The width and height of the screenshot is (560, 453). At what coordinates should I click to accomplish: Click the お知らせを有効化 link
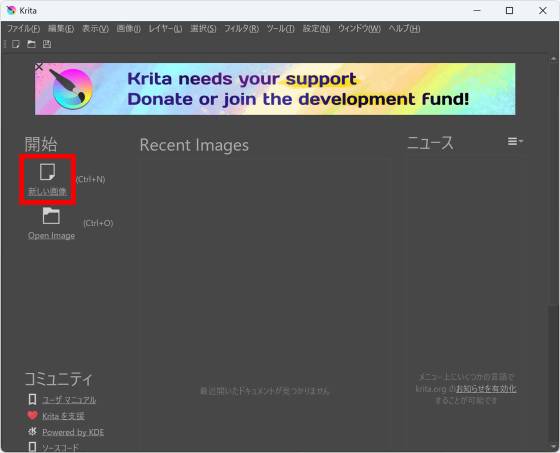click(486, 388)
